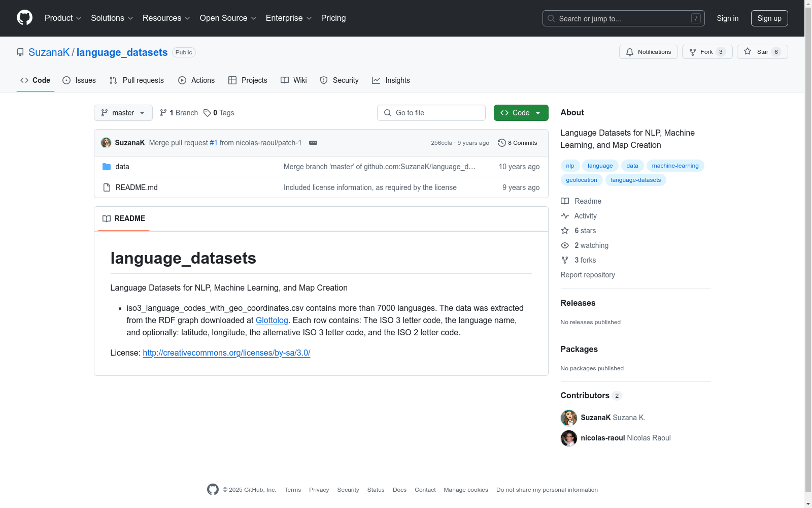812x508 pixels.
Task: Click the README outline tab
Action: [x=124, y=218]
